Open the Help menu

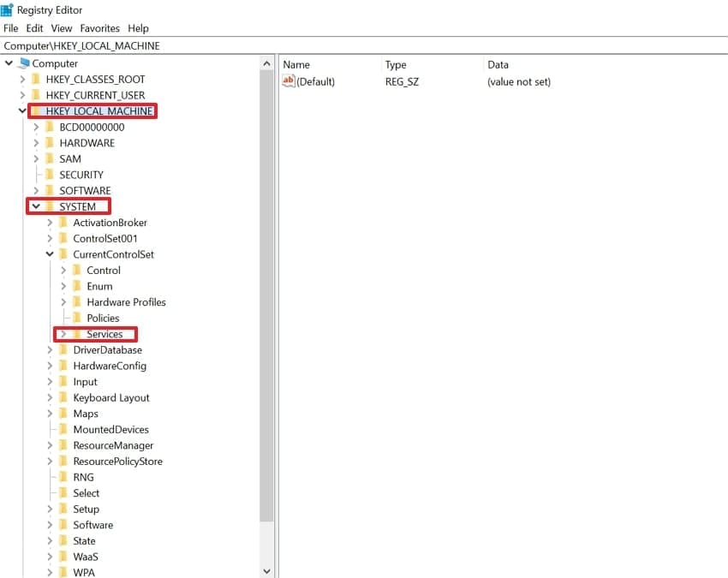click(138, 28)
